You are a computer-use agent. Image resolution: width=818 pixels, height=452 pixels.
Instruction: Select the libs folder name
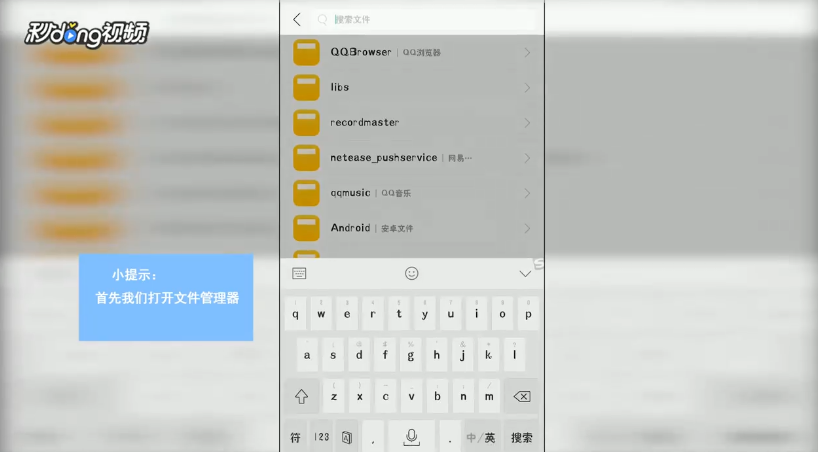340,87
